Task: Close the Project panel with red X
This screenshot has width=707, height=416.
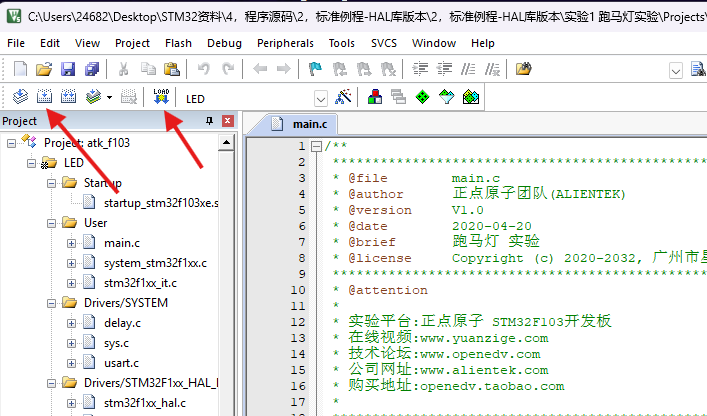Action: tap(228, 121)
